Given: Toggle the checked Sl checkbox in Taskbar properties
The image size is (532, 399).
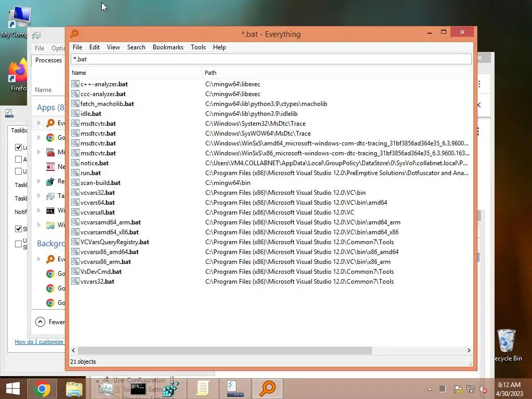Looking at the screenshot, I should [x=18, y=229].
